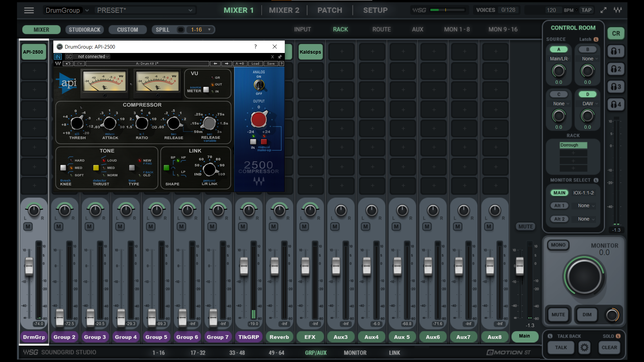Select headphone mix 3 icon

click(616, 87)
